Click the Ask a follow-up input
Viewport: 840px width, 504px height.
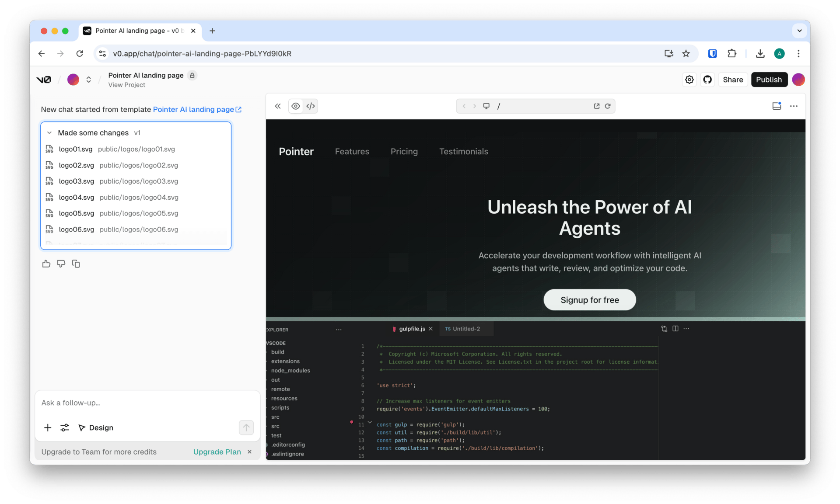coord(147,403)
